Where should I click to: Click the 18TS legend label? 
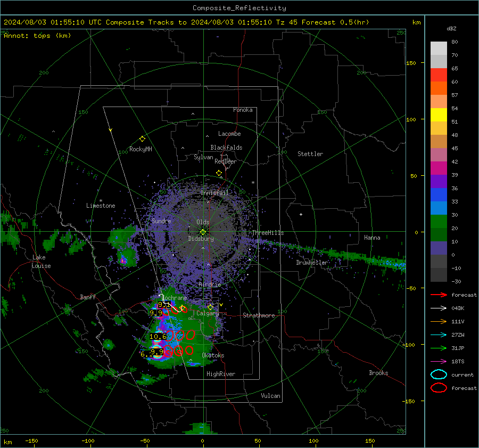458,362
